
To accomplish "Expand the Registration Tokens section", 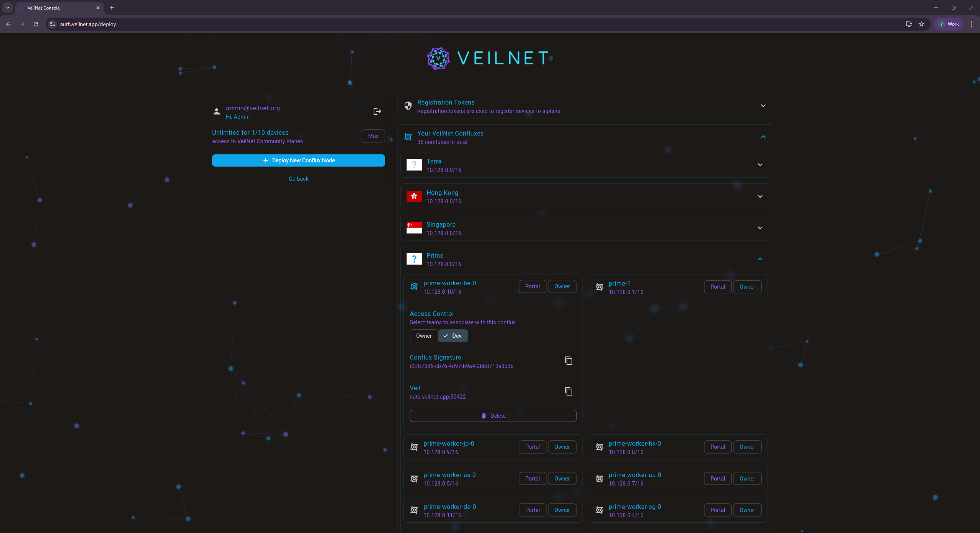I will (763, 106).
